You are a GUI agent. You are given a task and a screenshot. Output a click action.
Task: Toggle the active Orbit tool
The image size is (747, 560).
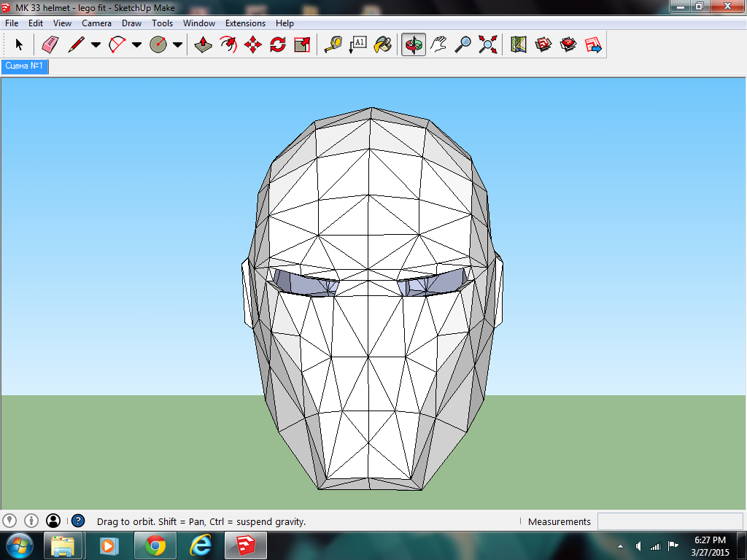pyautogui.click(x=414, y=45)
